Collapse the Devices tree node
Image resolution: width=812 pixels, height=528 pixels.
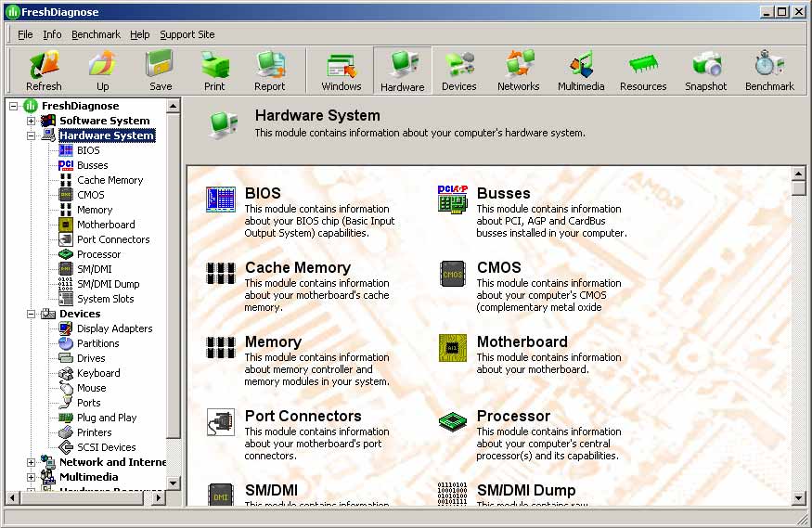click(31, 314)
